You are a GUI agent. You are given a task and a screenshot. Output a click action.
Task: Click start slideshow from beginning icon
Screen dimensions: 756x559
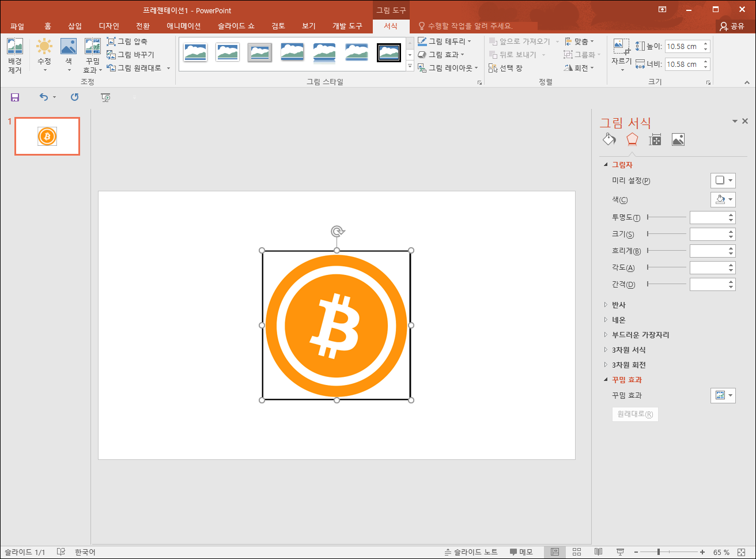(x=105, y=97)
